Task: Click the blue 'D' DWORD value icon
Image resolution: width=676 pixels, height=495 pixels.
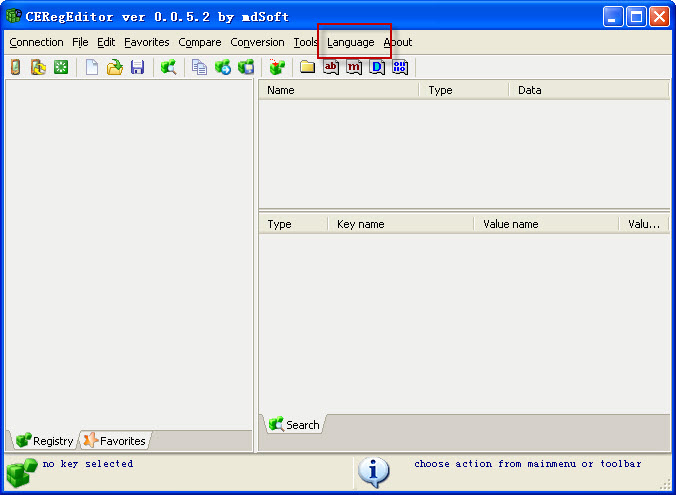Action: tap(377, 67)
